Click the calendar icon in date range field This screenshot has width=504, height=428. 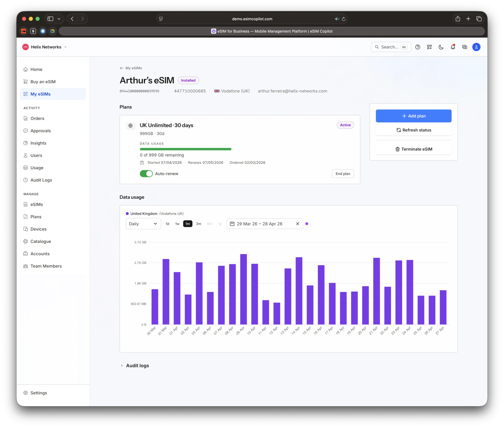pos(232,224)
